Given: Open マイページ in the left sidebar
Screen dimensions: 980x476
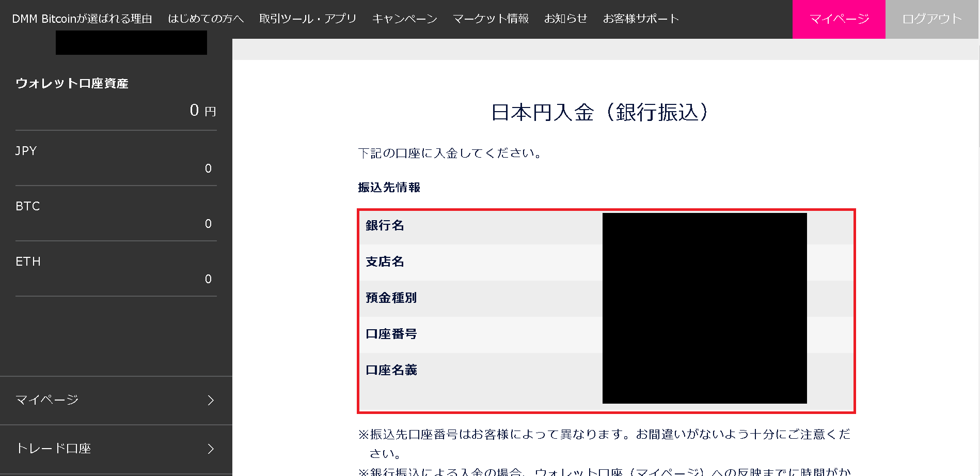Looking at the screenshot, I should coord(116,400).
